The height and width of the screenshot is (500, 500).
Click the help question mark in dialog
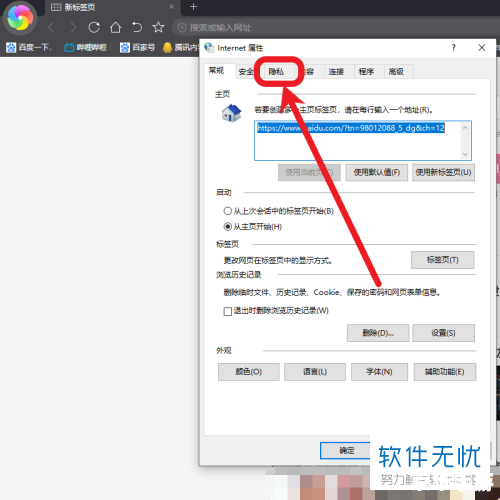pyautogui.click(x=453, y=48)
